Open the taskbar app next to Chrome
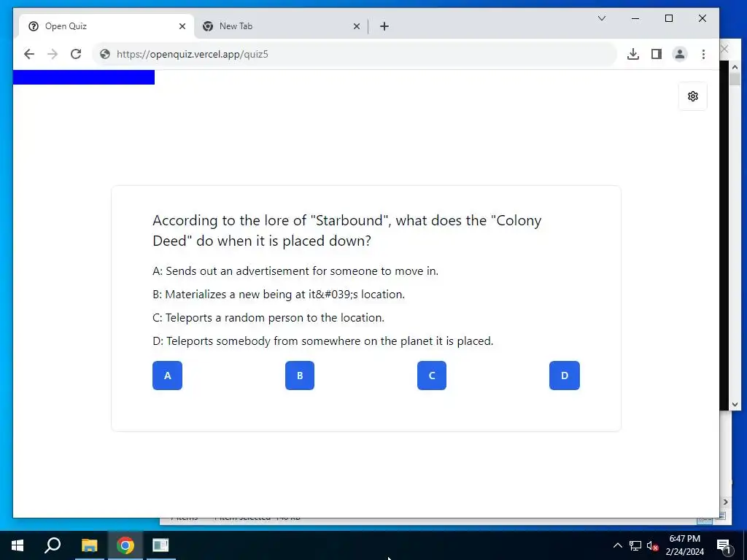The width and height of the screenshot is (747, 560). [x=160, y=545]
